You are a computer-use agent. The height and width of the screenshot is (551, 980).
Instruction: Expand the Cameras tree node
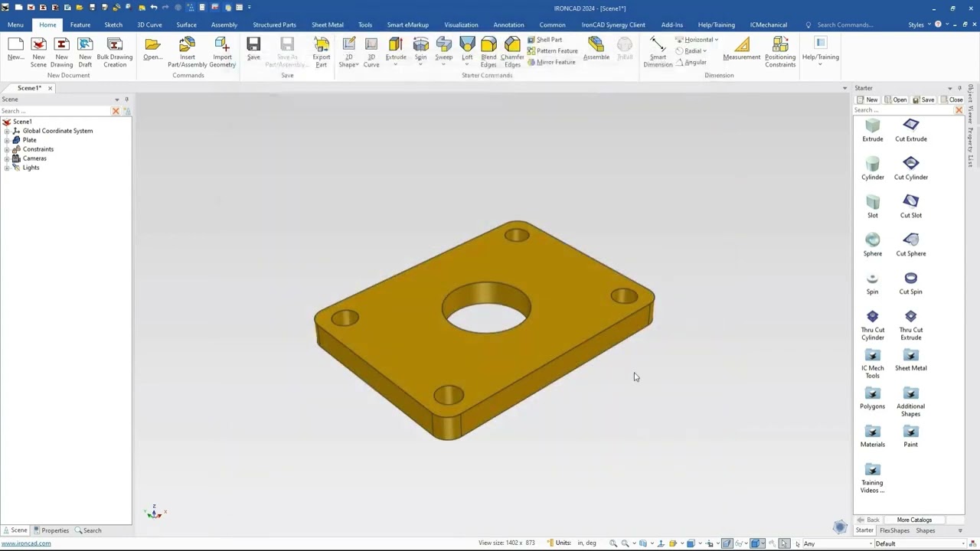pos(7,158)
